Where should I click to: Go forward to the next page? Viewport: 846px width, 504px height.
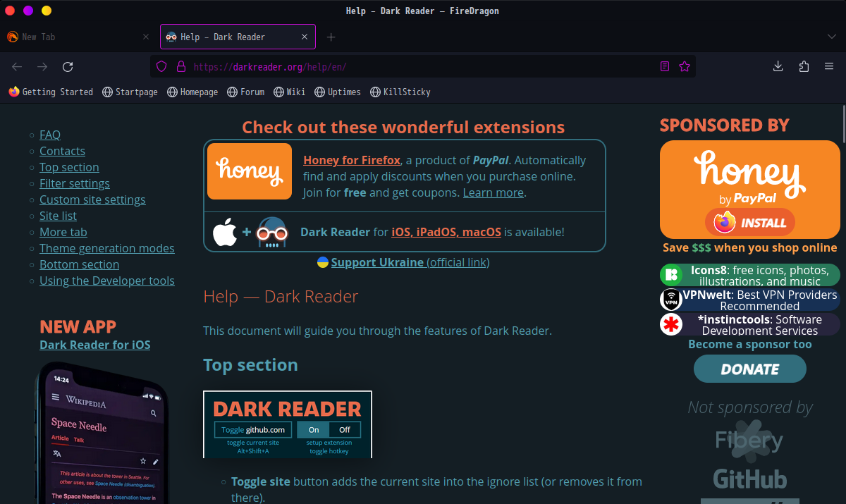(x=42, y=66)
